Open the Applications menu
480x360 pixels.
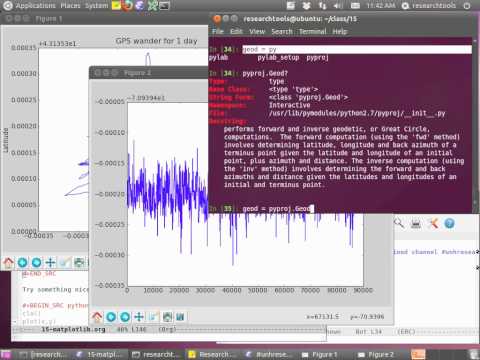tap(36, 6)
